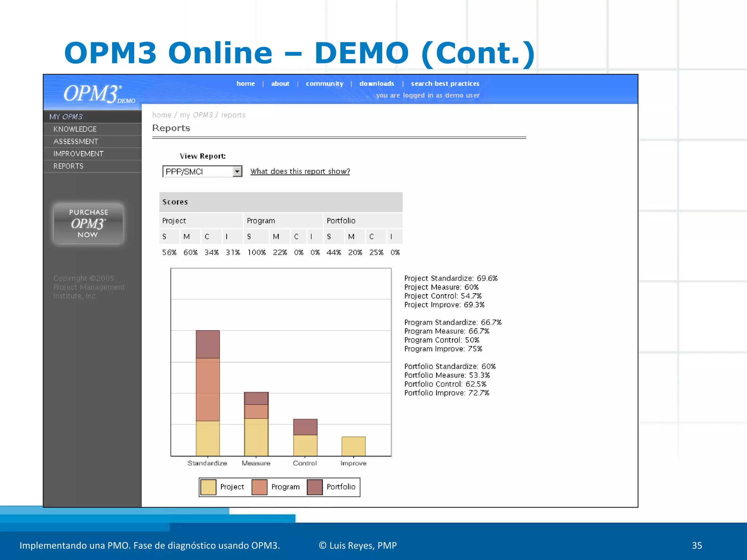This screenshot has height=560, width=747.
Task: Click the Portfolio Measure 20% value
Action: pos(355,252)
